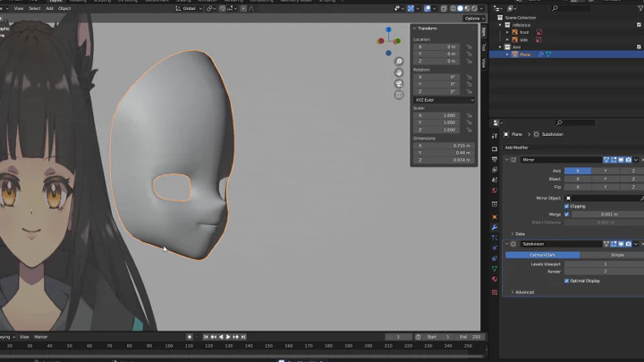Viewport: 644px width, 362px height.
Task: Switch perspective/orthographic with grid icon
Action: [x=399, y=95]
